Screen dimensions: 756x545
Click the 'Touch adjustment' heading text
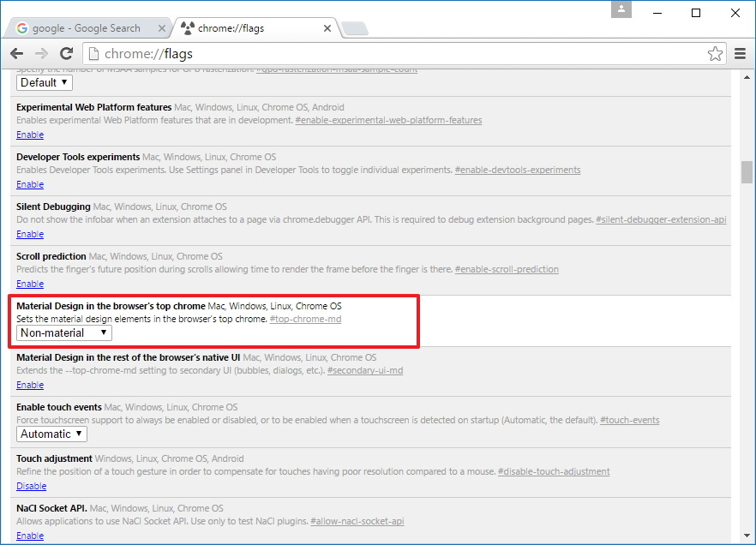click(x=54, y=458)
